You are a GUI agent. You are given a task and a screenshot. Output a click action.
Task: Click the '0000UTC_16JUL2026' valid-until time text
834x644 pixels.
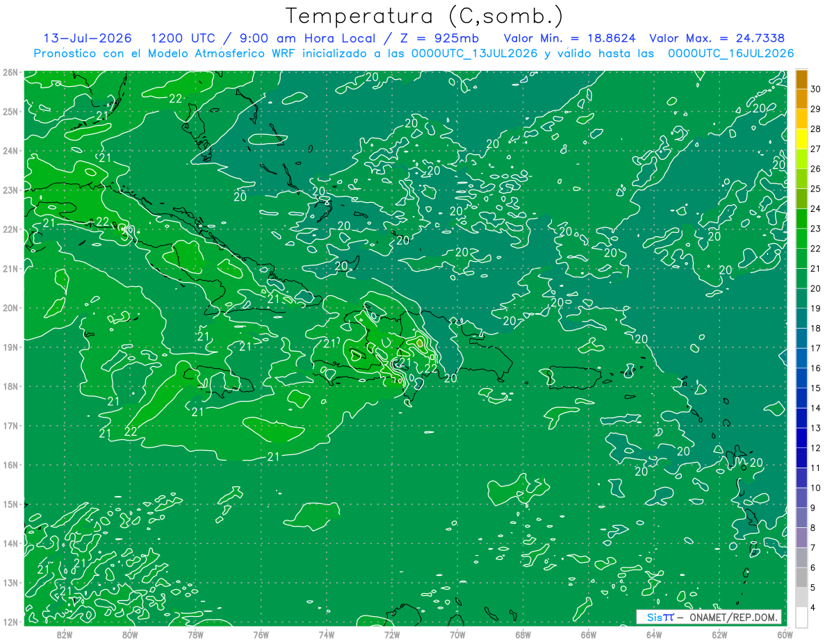pyautogui.click(x=730, y=53)
